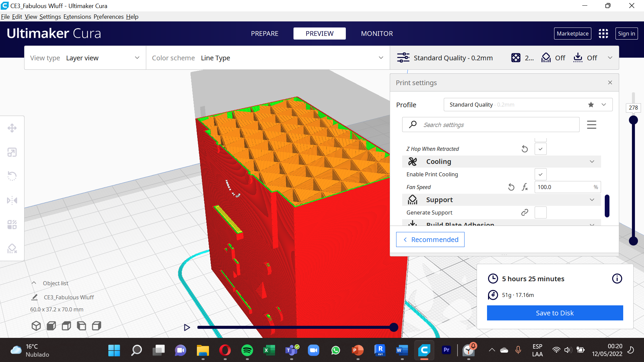Open the Profile Standard Quality dropdown
Viewport: 644px width, 362px height.
tap(528, 105)
